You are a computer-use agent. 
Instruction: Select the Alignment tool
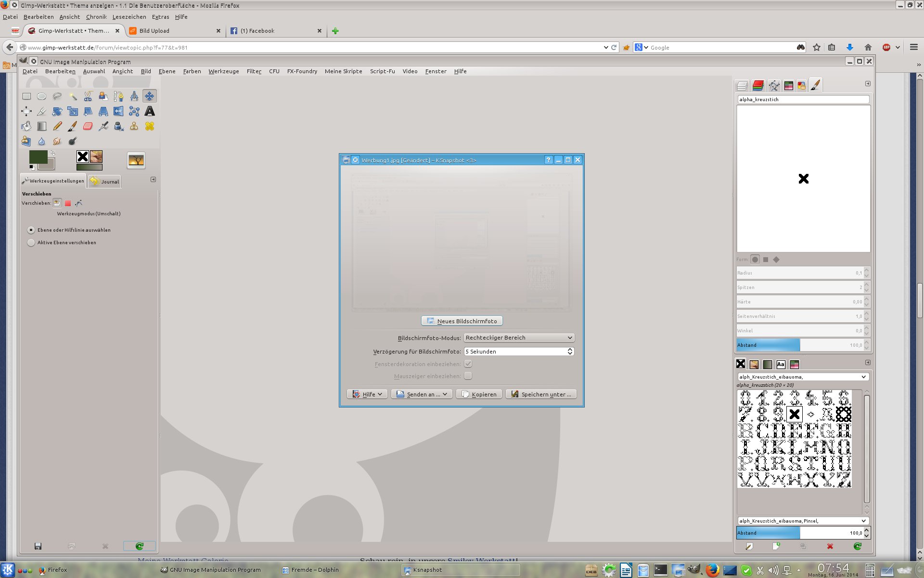coord(26,111)
